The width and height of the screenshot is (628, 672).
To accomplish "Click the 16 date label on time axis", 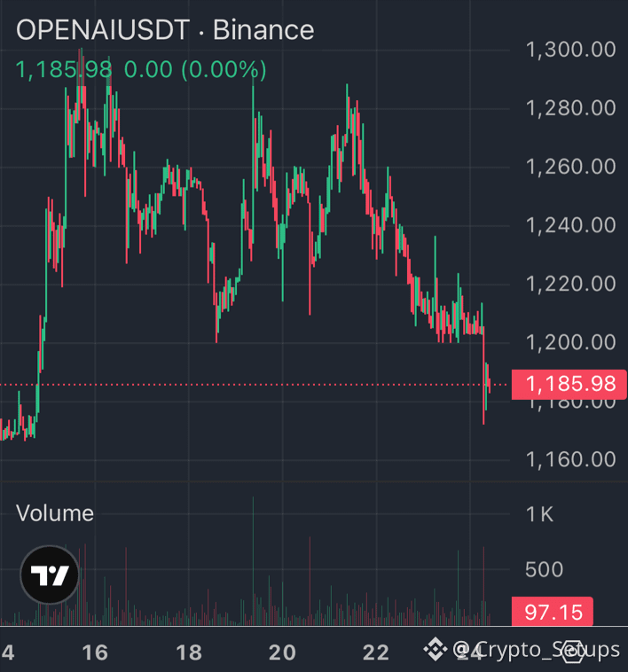I will coord(95,652).
